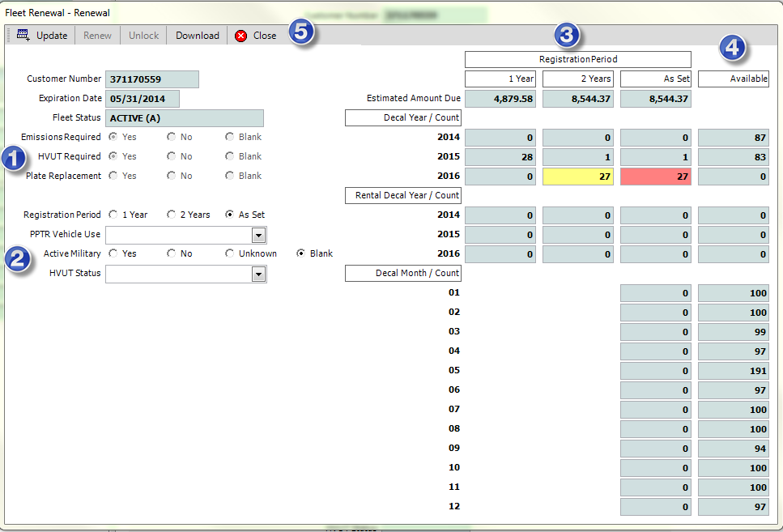Click the Update button label
783x532 pixels.
[x=52, y=36]
